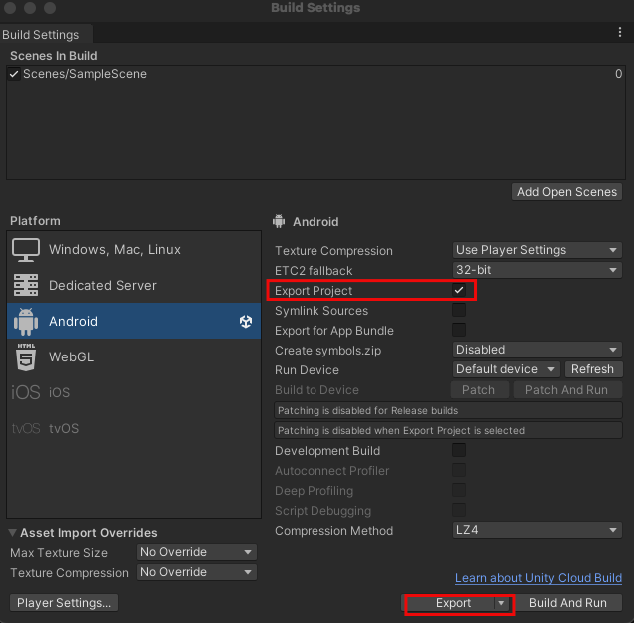The width and height of the screenshot is (634, 623).
Task: Toggle Script Debugging checkbox
Action: click(x=459, y=510)
